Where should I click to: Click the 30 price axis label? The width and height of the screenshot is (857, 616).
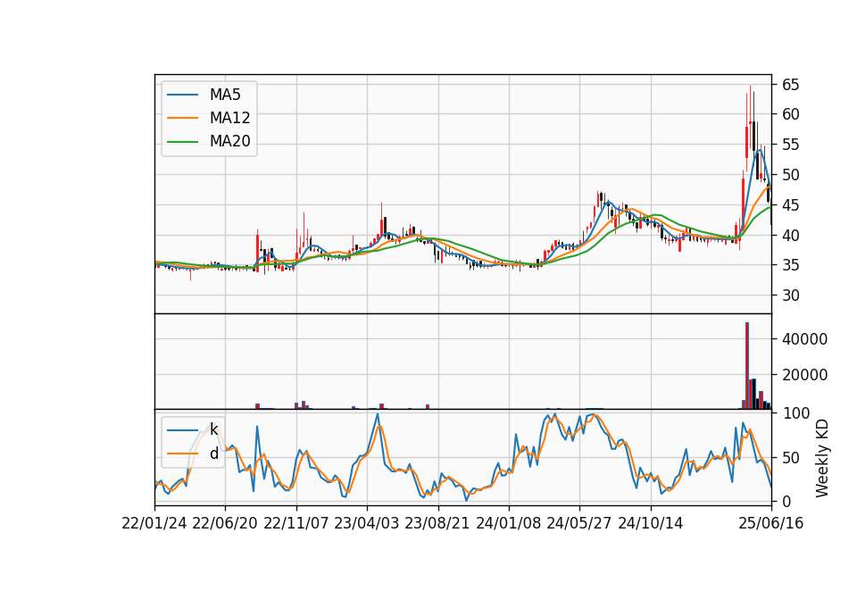tap(790, 296)
